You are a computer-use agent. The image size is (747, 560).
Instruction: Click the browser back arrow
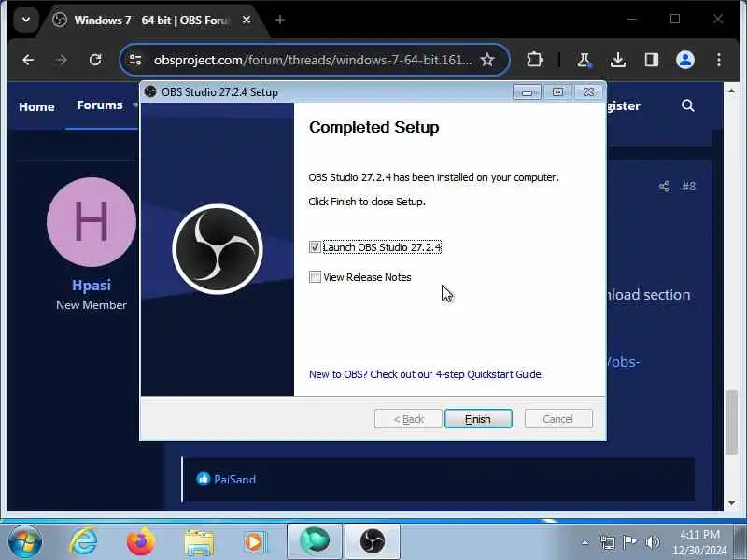[29, 60]
